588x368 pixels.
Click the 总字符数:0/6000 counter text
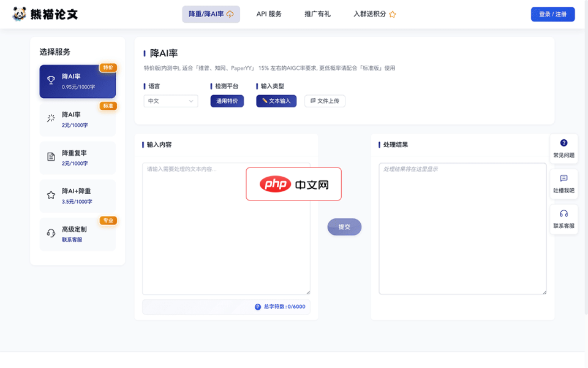click(285, 307)
